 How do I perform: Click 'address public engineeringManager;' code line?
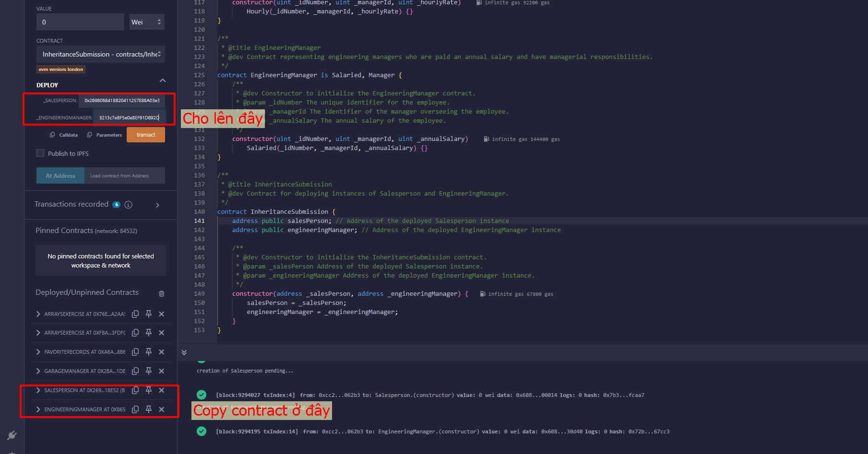(x=295, y=230)
